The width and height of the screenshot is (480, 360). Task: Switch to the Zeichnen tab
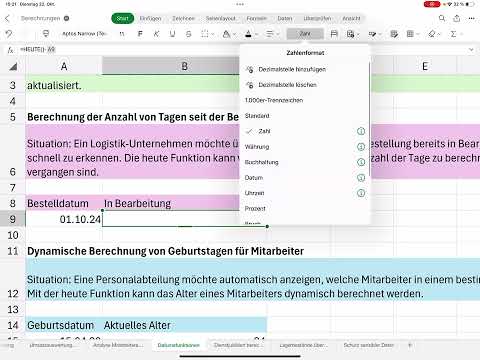click(183, 18)
